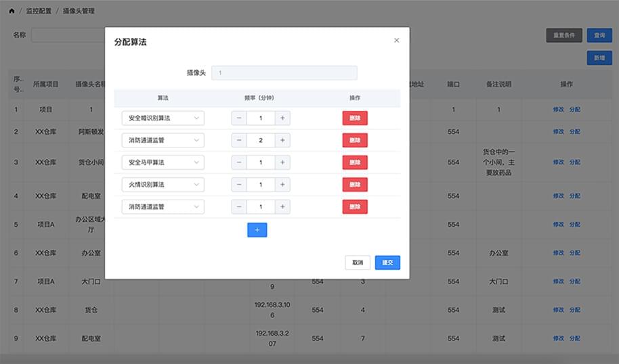Open the 火情识别算法 dropdown list

point(163,185)
